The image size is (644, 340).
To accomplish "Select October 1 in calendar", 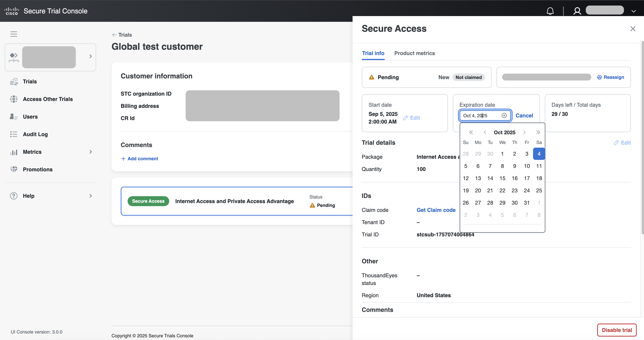I will coord(502,154).
